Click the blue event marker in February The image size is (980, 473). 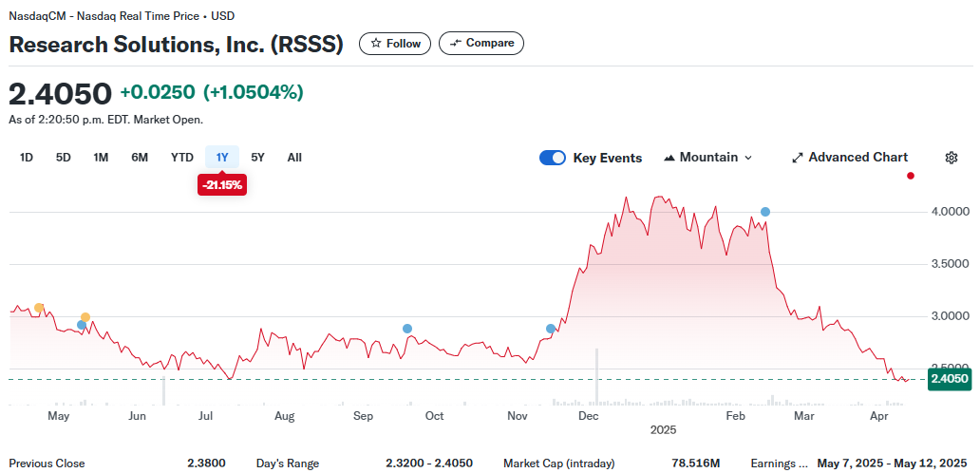pyautogui.click(x=765, y=212)
